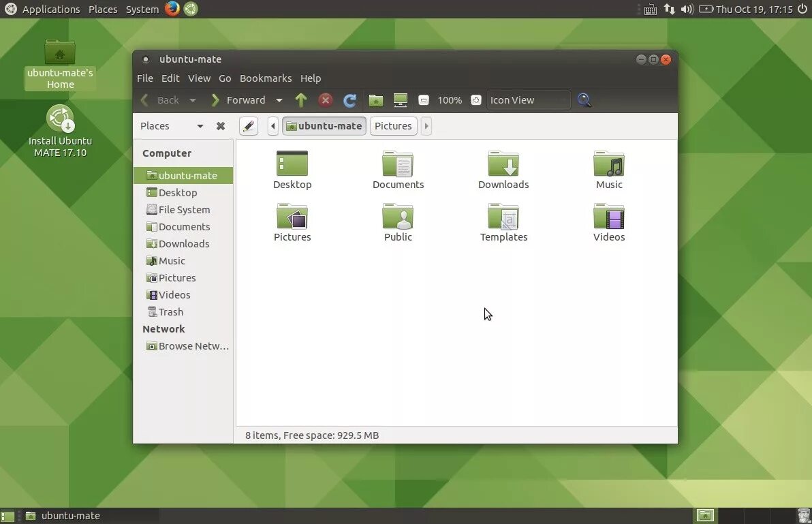This screenshot has width=812, height=524.
Task: Open the Videos folder icon
Action: pos(609,223)
